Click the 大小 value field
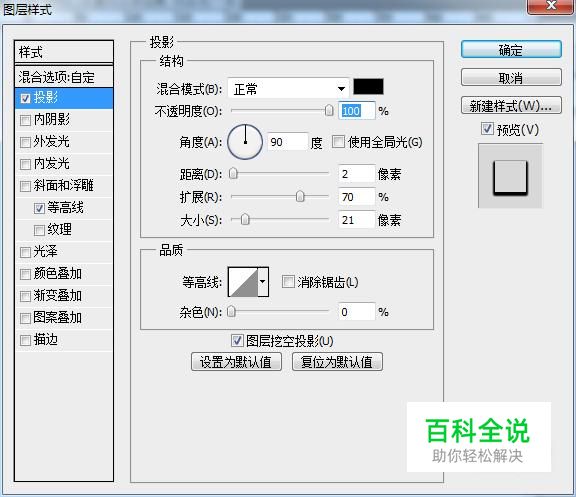 point(356,220)
